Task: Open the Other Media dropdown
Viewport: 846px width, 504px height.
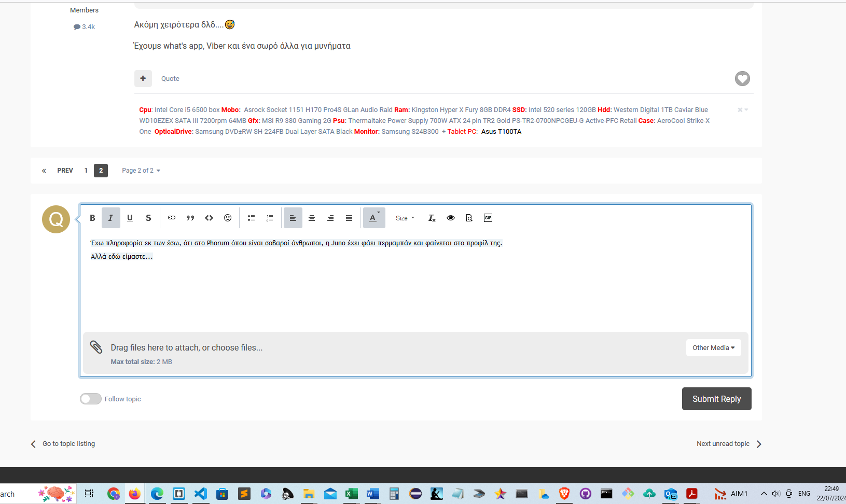Action: click(x=713, y=347)
